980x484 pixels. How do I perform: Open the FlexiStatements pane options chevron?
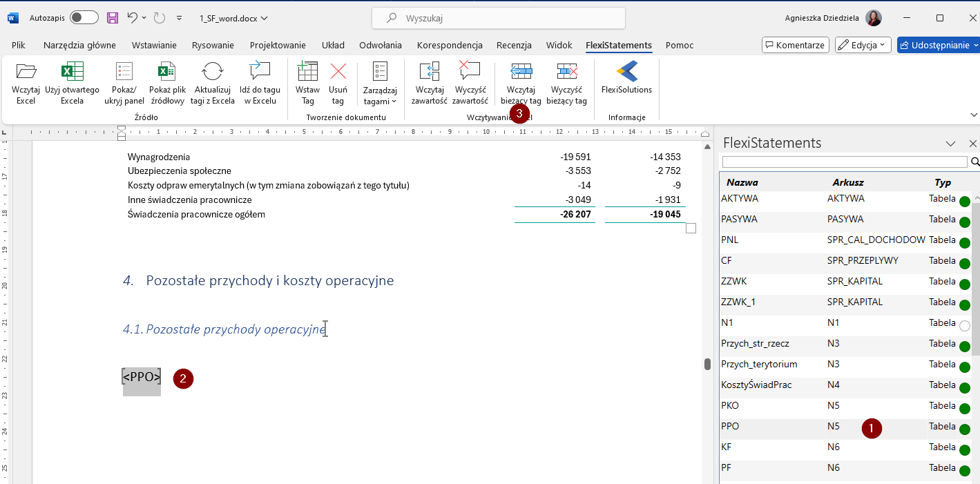(950, 144)
